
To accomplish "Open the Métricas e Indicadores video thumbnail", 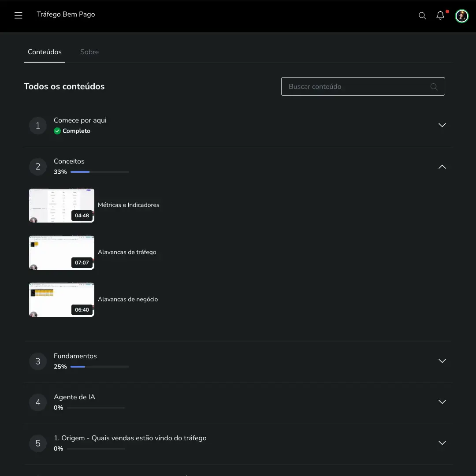I will click(x=62, y=205).
